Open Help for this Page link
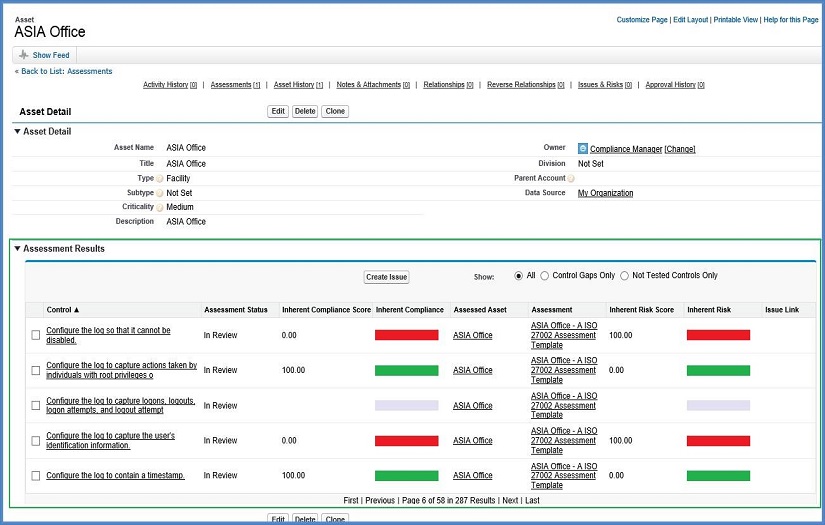The image size is (825, 525). pyautogui.click(x=791, y=20)
